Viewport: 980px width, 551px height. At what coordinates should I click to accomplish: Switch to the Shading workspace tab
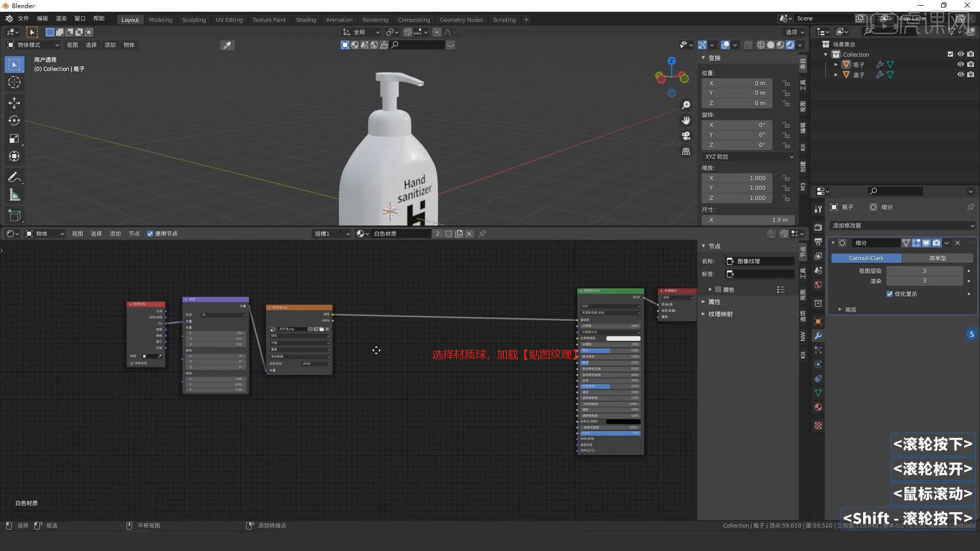coord(306,20)
